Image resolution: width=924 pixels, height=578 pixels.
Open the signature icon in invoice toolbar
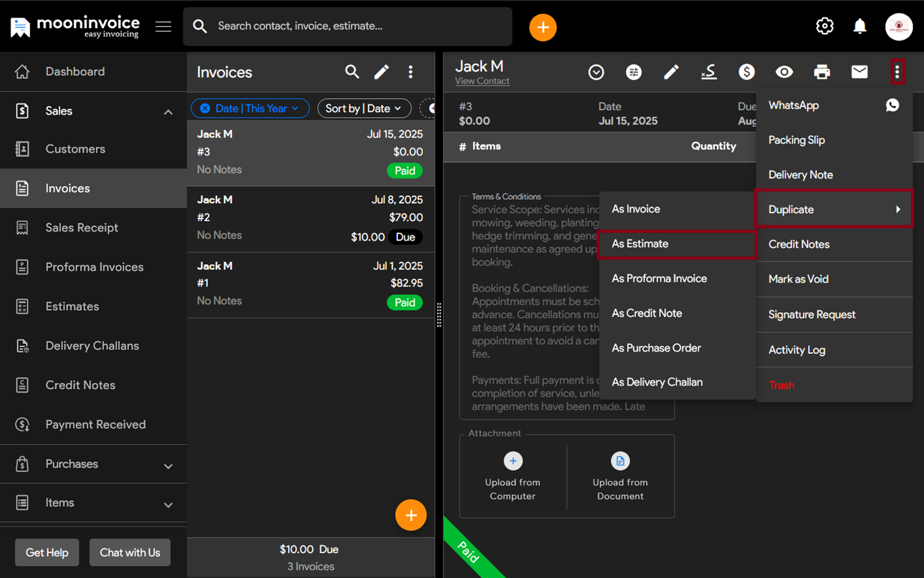[x=708, y=72]
